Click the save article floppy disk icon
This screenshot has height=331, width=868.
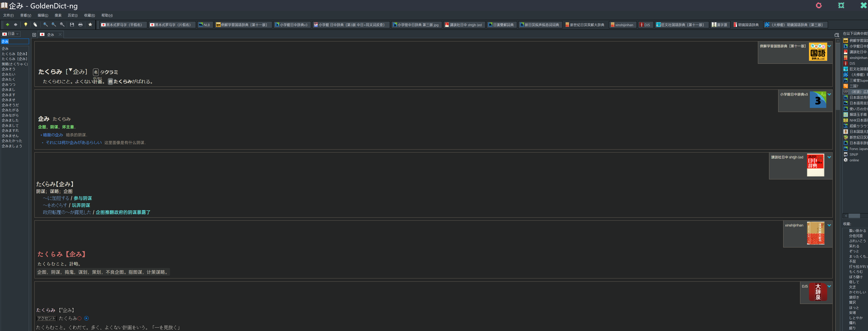click(x=72, y=25)
